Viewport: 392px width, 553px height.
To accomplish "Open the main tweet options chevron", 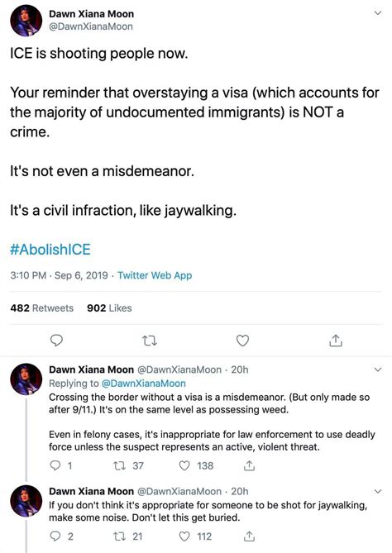I will coord(378,13).
